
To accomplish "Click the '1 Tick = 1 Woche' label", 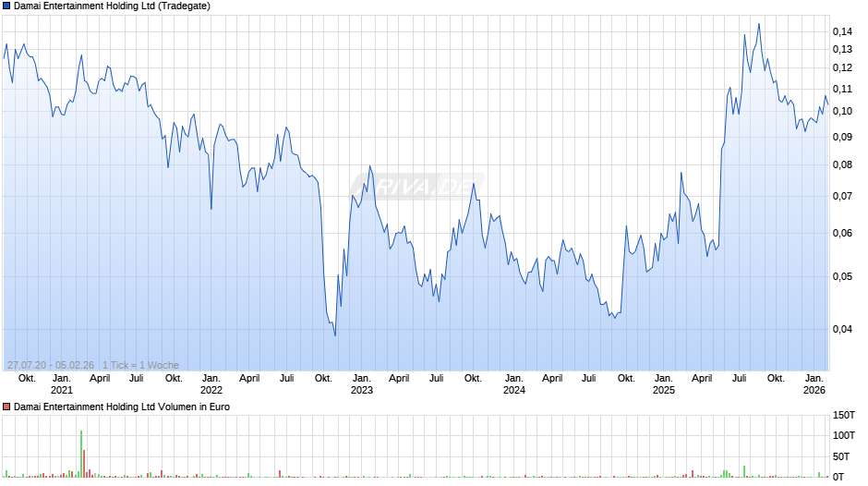I will coord(140,365).
